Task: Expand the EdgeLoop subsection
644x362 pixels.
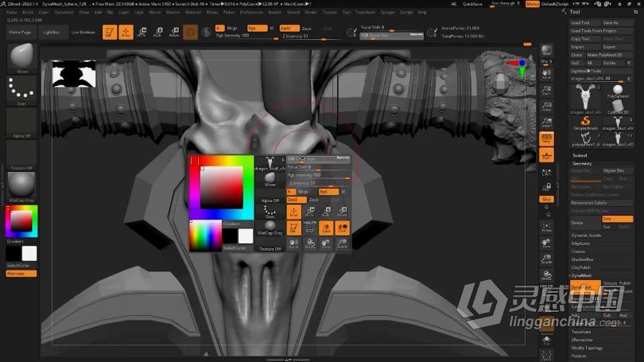Action: click(580, 243)
